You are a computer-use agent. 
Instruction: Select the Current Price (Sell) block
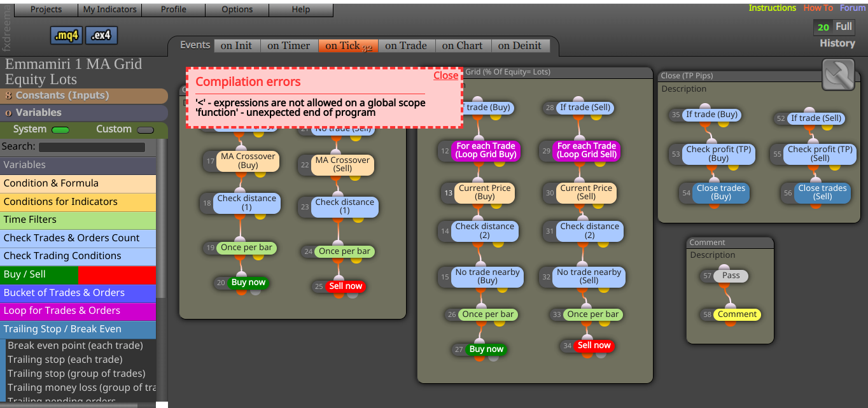pyautogui.click(x=586, y=192)
